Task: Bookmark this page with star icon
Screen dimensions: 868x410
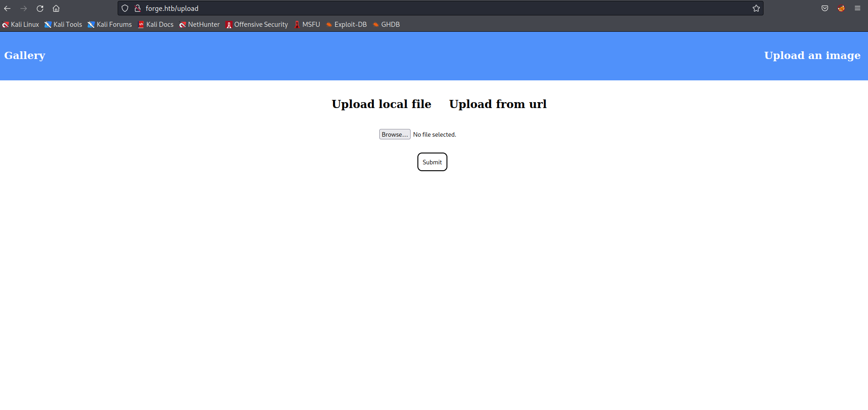Action: pos(756,9)
